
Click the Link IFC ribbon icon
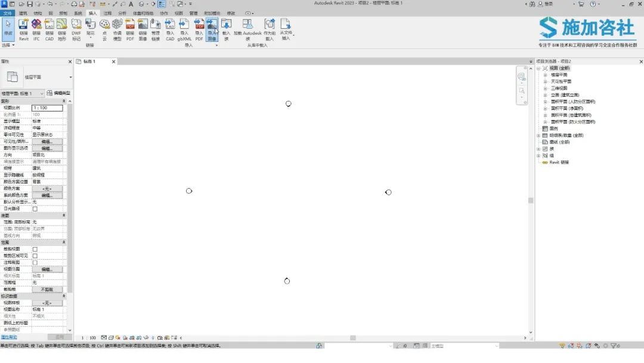coord(36,30)
